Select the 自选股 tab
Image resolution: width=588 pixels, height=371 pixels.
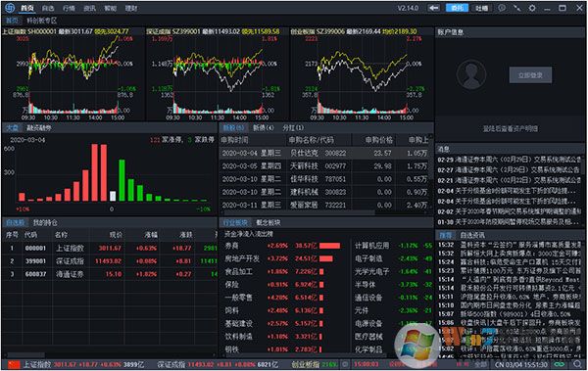(15, 222)
